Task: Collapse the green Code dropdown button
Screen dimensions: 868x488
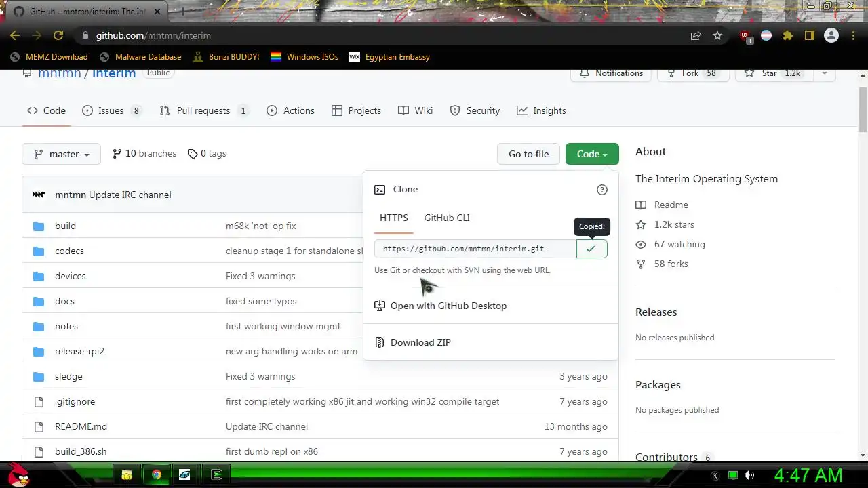Action: [x=592, y=154]
